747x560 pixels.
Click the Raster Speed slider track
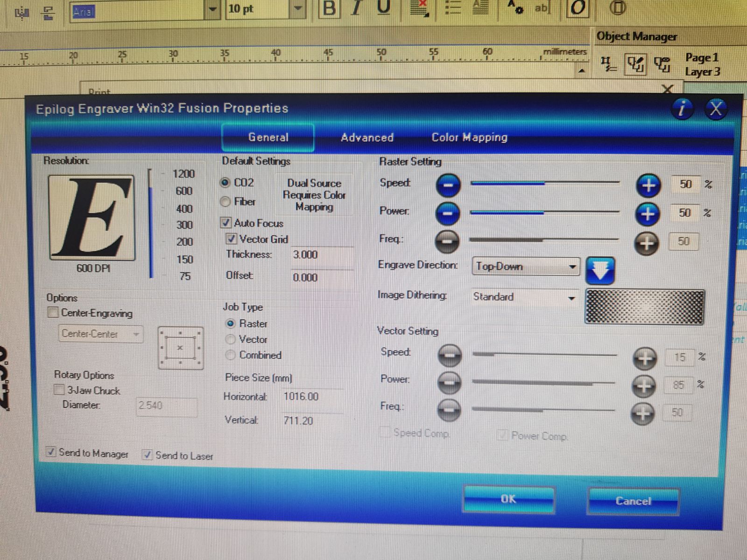(x=545, y=183)
